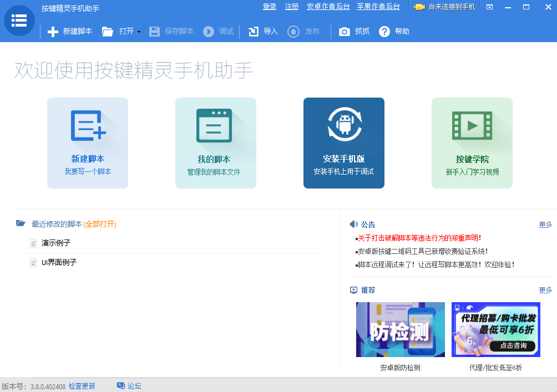Click the 安卓版防检测 banner thumbnail
The height and width of the screenshot is (392, 557).
pyautogui.click(x=400, y=329)
